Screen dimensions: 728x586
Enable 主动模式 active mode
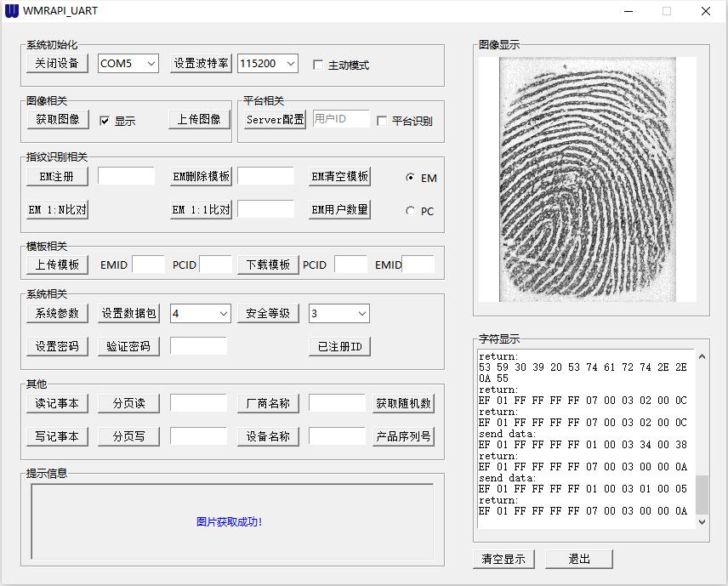[x=319, y=64]
